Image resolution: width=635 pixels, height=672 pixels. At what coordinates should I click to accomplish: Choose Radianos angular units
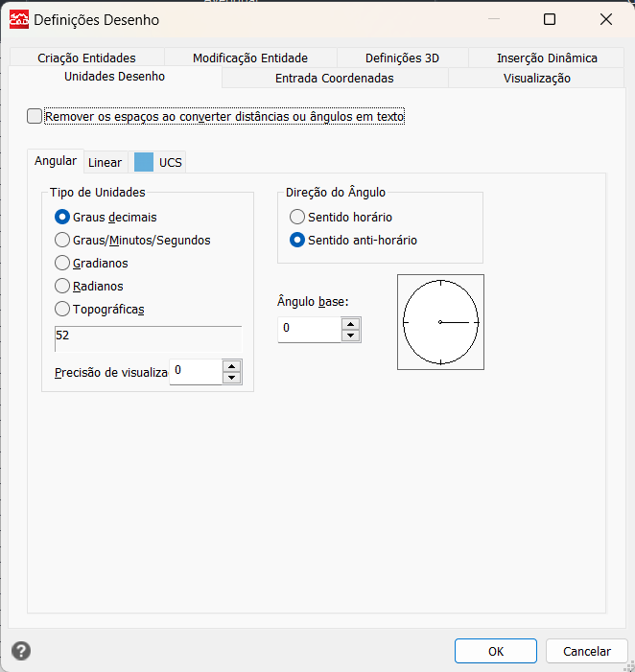point(62,286)
